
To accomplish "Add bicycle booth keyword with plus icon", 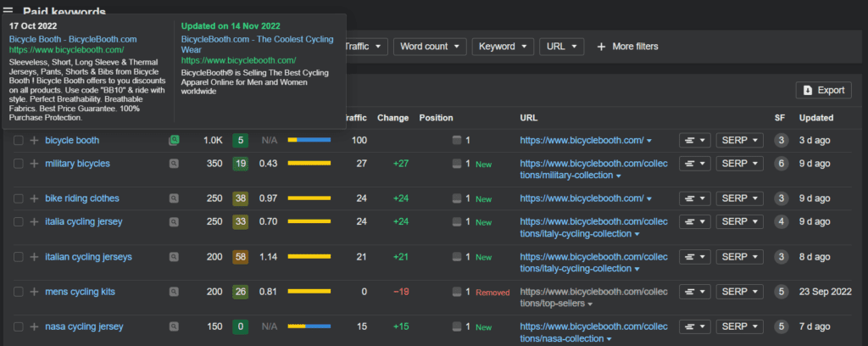I will click(x=34, y=141).
